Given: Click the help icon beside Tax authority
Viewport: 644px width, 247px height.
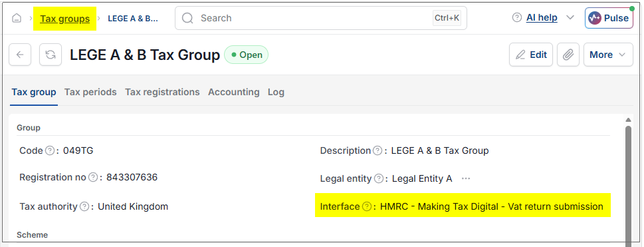Looking at the screenshot, I should click(x=84, y=206).
